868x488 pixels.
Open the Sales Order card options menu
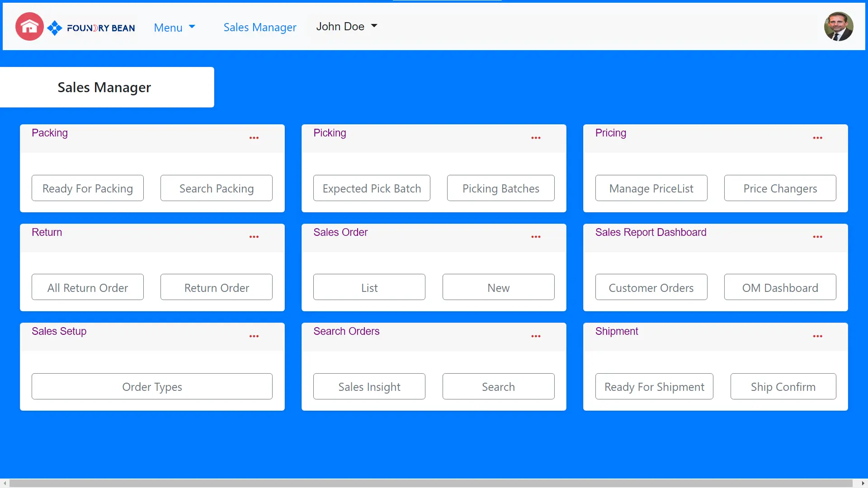coord(536,237)
